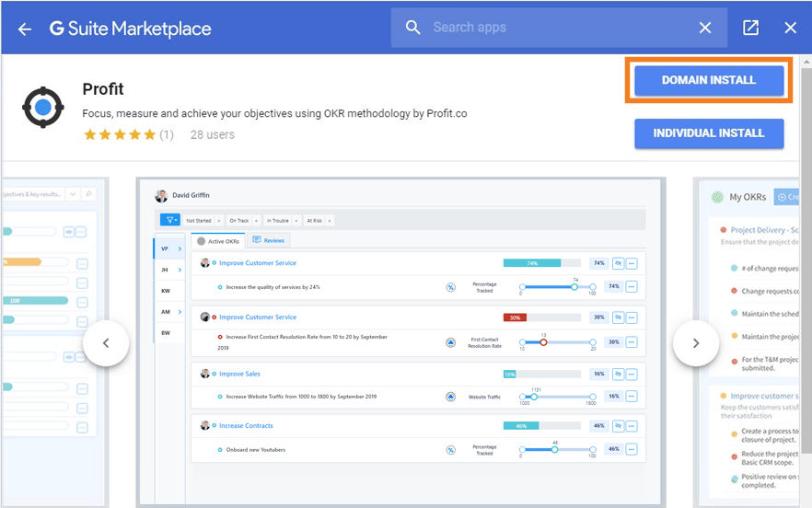Click the search magnifier icon

(412, 28)
